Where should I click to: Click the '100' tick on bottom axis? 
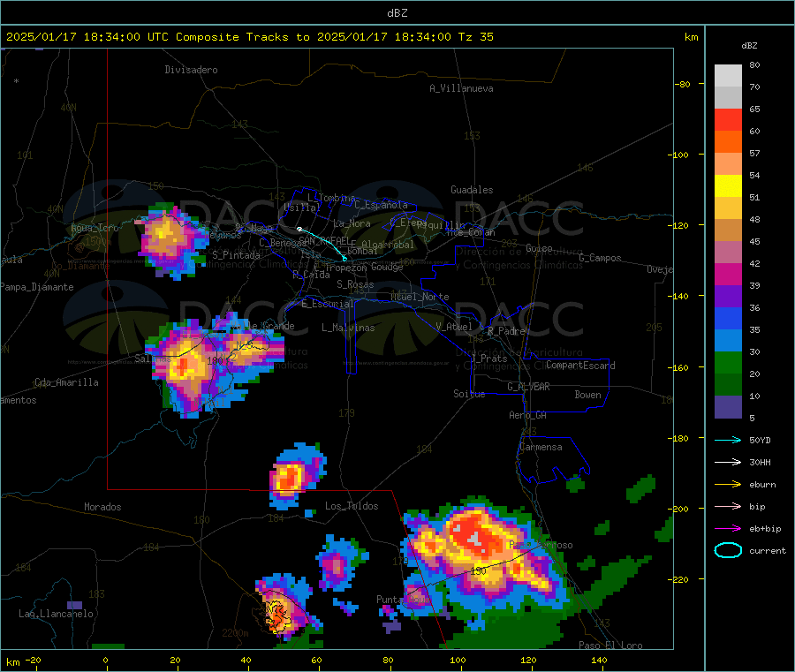pos(458,660)
